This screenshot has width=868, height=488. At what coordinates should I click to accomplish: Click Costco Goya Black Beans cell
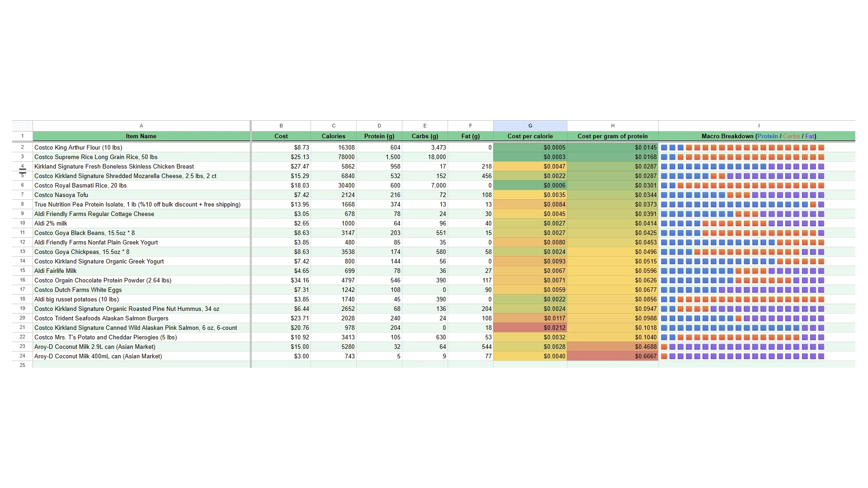pos(141,233)
